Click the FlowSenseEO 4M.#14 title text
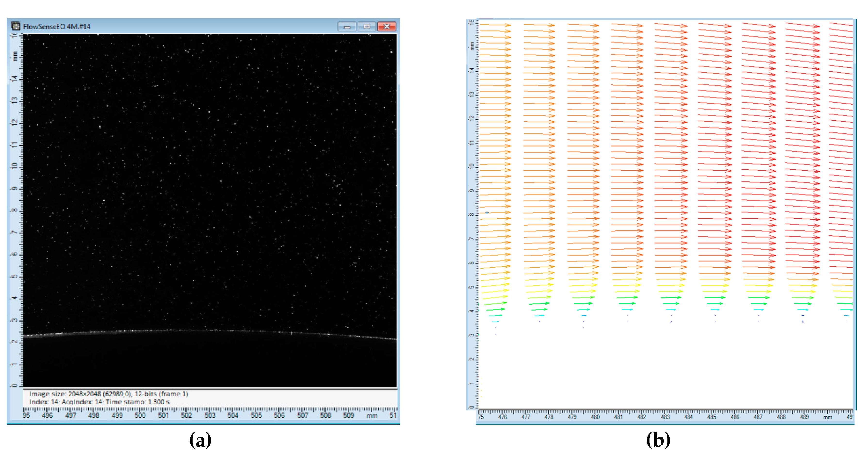 coord(57,26)
